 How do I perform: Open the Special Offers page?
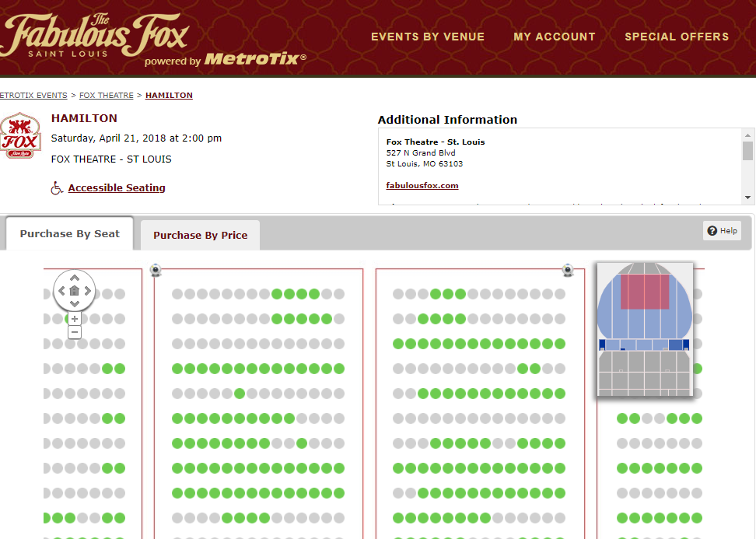(677, 37)
